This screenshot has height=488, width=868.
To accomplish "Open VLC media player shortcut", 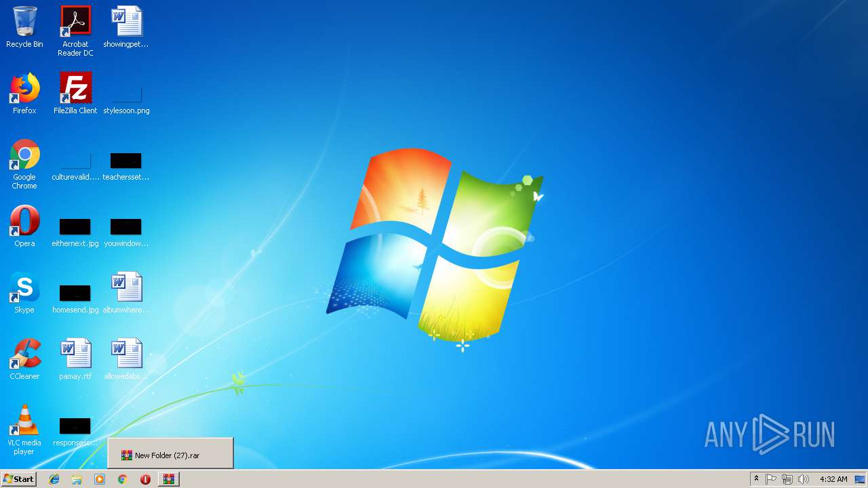I will 24,430.
